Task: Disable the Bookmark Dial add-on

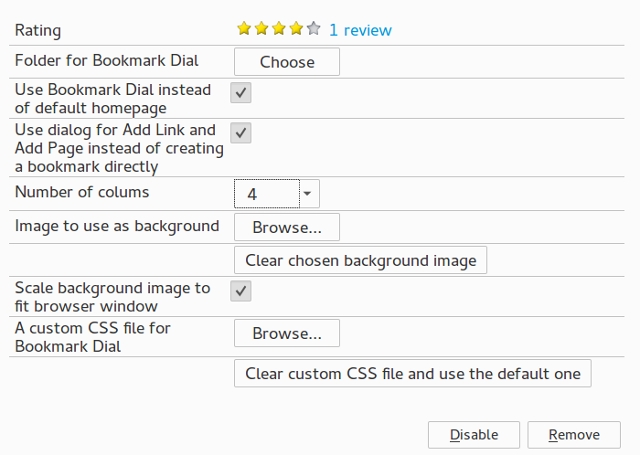Action: 474,435
